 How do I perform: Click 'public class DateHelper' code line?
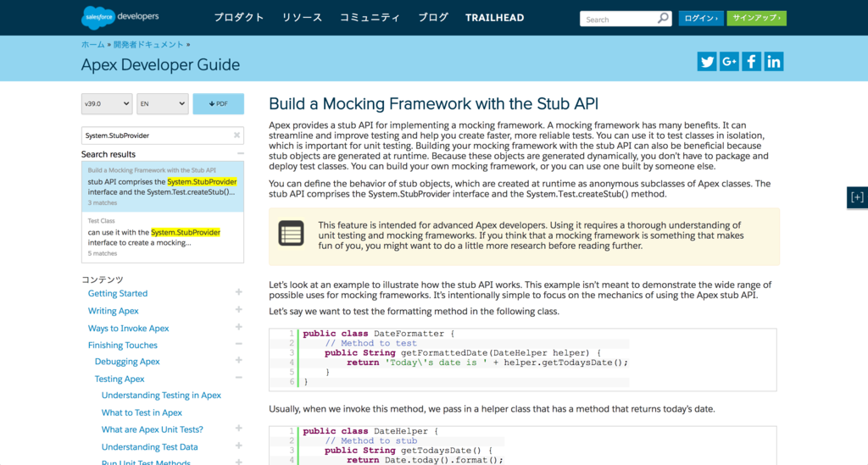click(x=370, y=431)
